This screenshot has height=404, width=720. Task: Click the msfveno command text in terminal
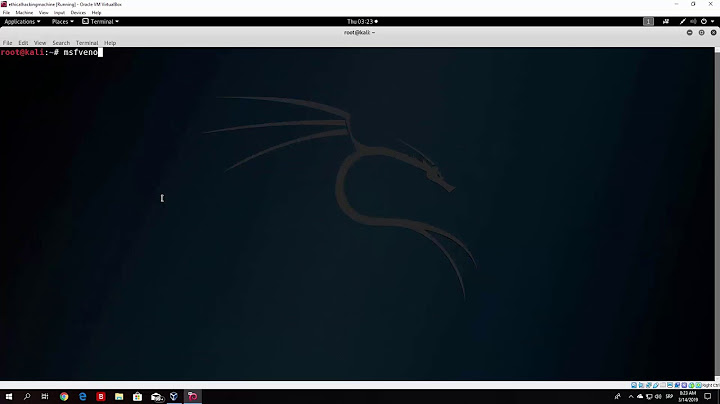[80, 52]
